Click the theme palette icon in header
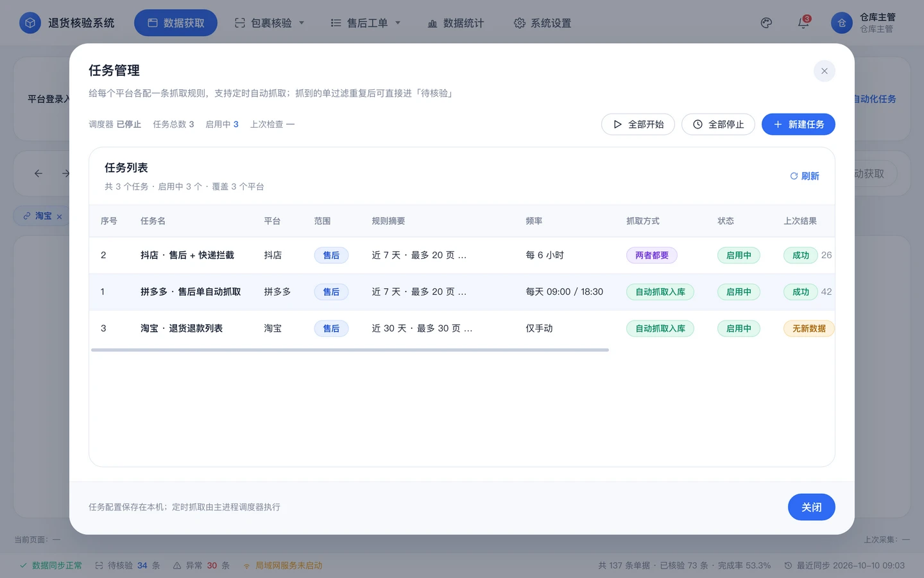Image resolution: width=924 pixels, height=578 pixels. [x=766, y=23]
